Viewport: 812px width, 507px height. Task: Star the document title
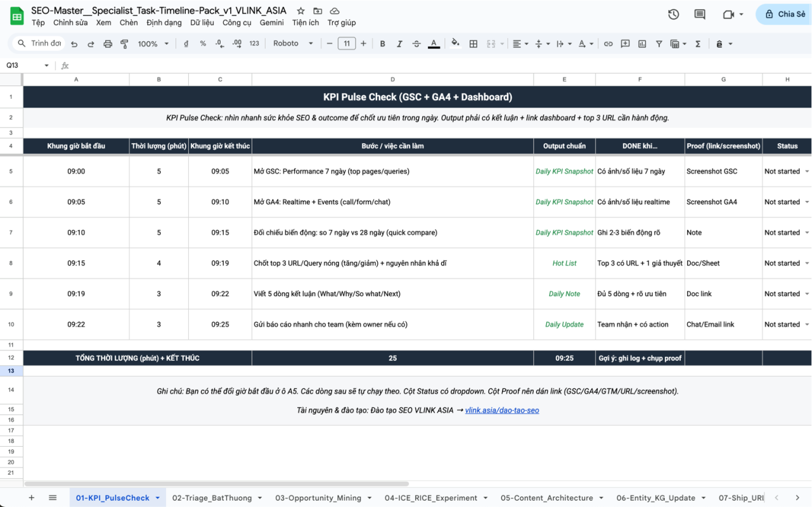(x=300, y=11)
